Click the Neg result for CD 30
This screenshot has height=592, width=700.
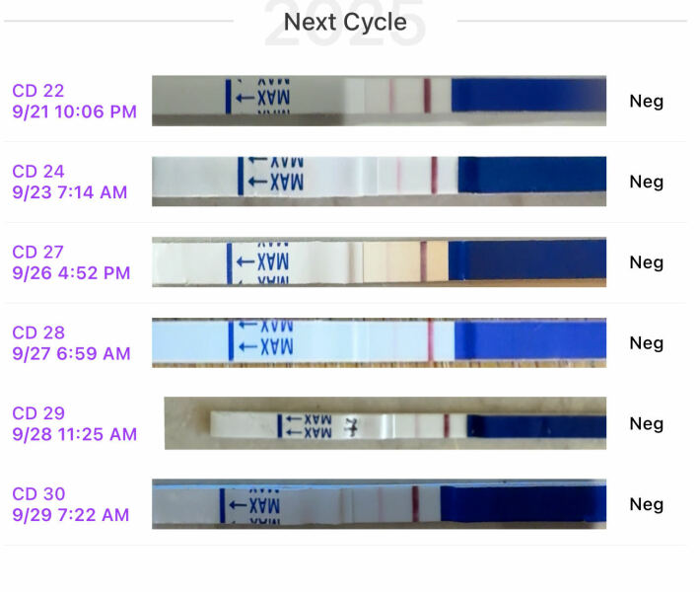pos(646,504)
